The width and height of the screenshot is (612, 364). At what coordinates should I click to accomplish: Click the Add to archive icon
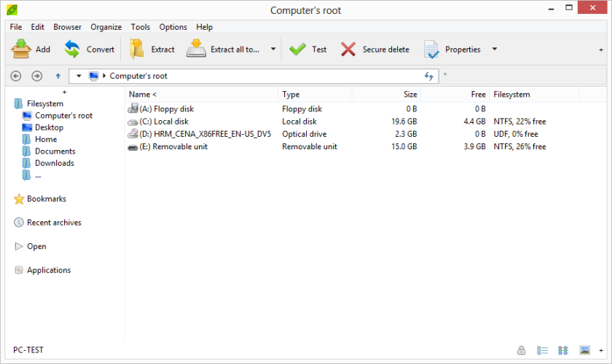tap(21, 50)
